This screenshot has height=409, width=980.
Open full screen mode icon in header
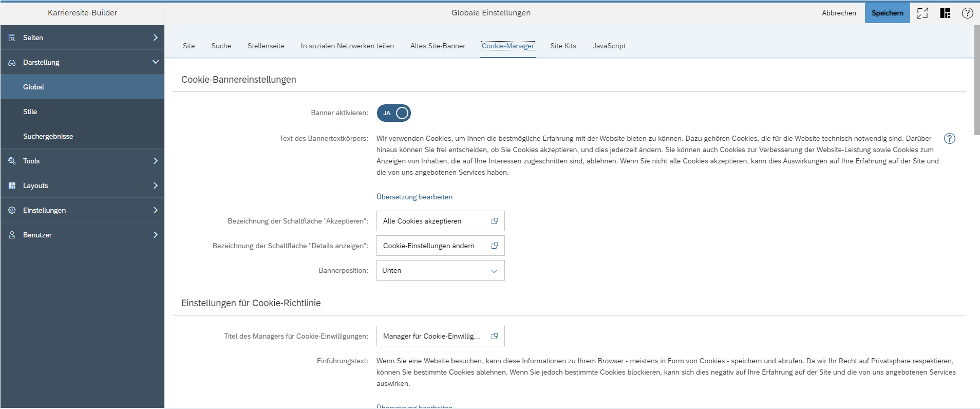(922, 13)
